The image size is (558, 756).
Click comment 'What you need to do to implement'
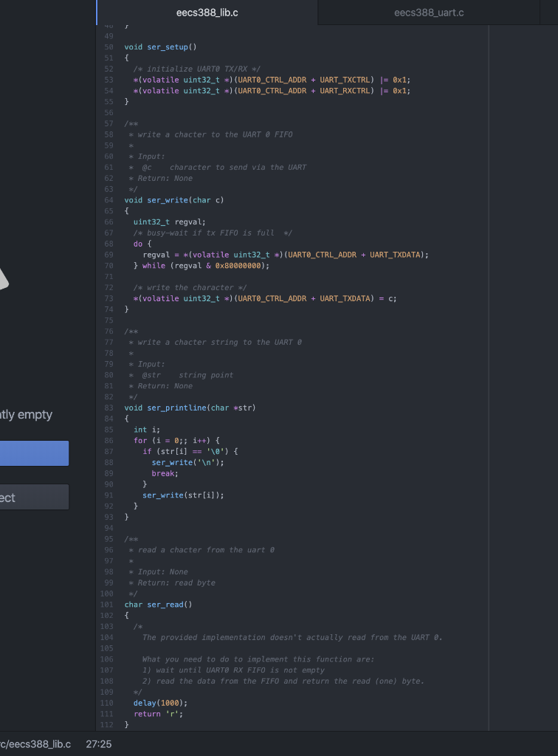point(258,659)
